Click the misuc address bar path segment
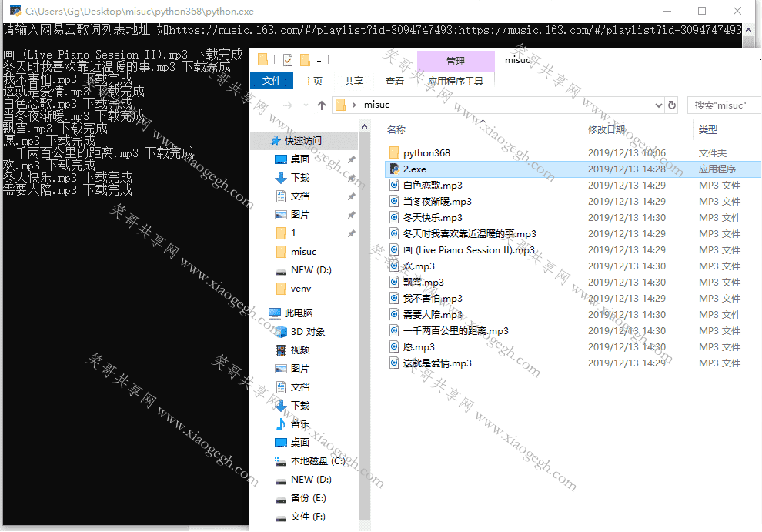This screenshot has height=532, width=762. pos(376,105)
